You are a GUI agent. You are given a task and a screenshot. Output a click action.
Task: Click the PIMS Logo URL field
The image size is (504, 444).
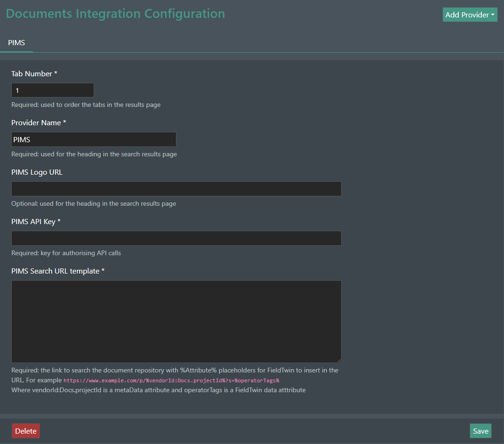coord(176,188)
